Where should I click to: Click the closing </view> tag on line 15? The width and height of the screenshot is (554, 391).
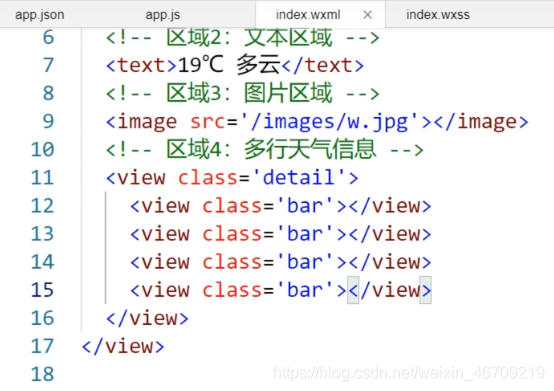[390, 290]
